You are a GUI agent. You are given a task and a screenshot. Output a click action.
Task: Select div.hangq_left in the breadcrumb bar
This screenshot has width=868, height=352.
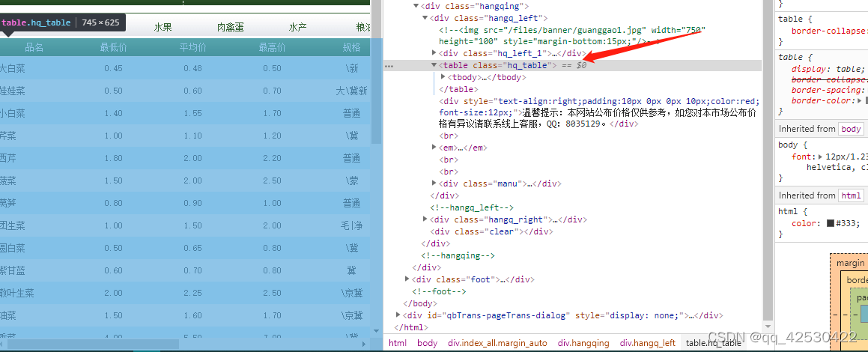(648, 343)
